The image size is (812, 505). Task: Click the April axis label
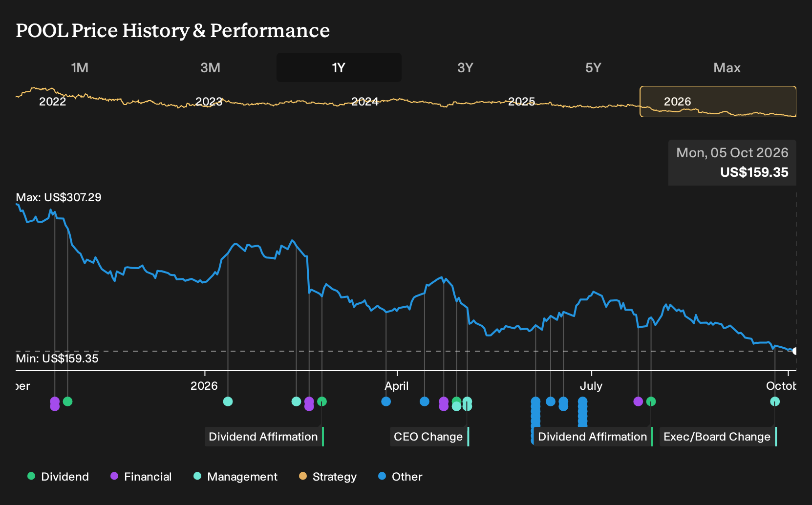coord(397,386)
